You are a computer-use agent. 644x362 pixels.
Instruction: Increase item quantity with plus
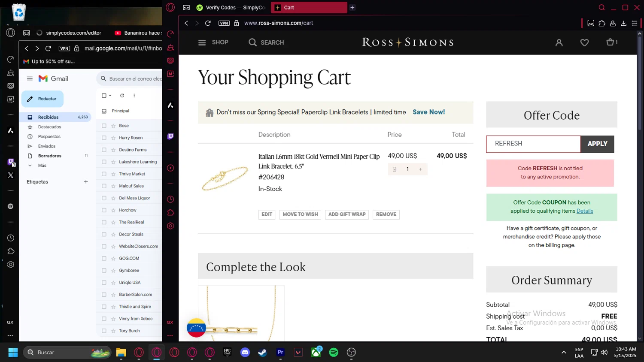click(x=420, y=169)
